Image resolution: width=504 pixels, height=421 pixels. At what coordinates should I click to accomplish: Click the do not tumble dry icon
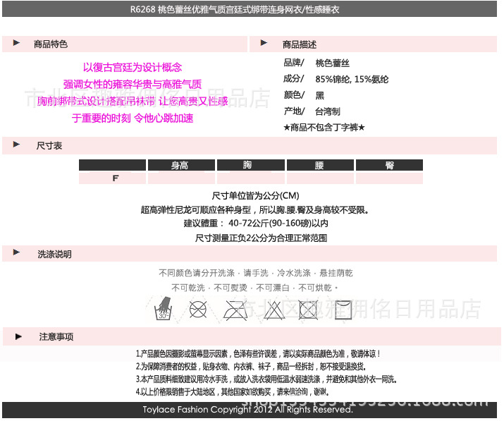tap(308, 309)
